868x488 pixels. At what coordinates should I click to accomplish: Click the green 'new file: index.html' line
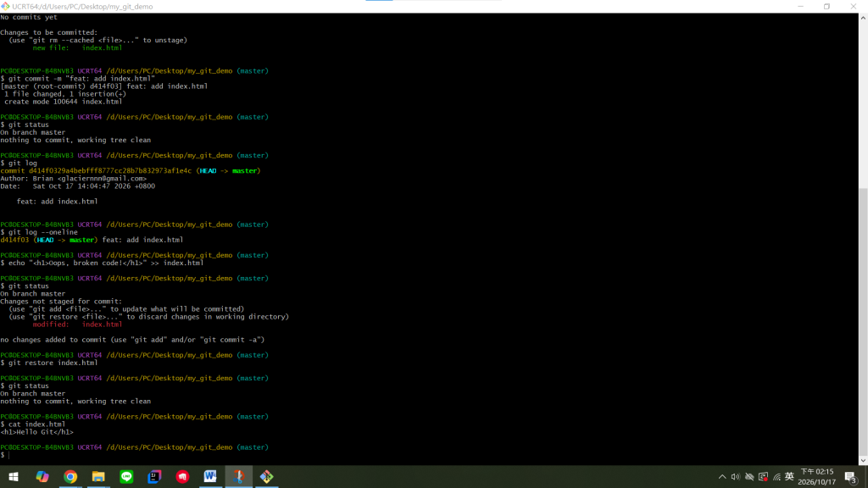(x=77, y=47)
